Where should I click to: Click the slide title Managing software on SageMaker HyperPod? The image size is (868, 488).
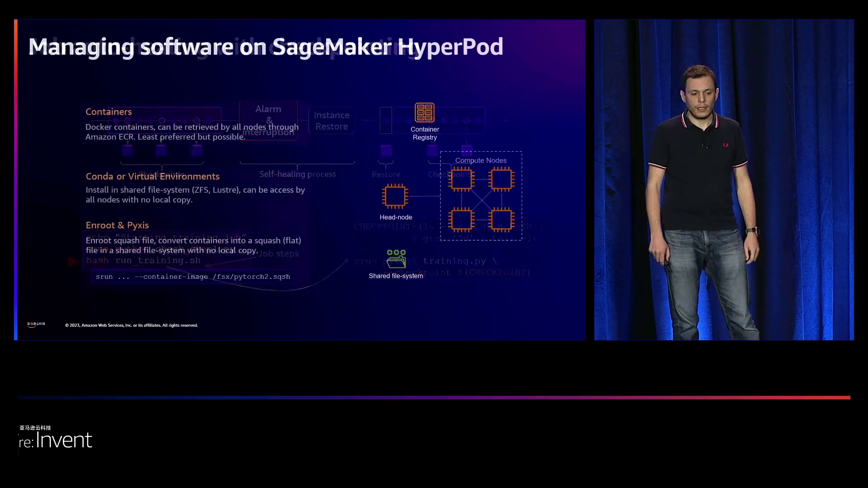point(265,47)
